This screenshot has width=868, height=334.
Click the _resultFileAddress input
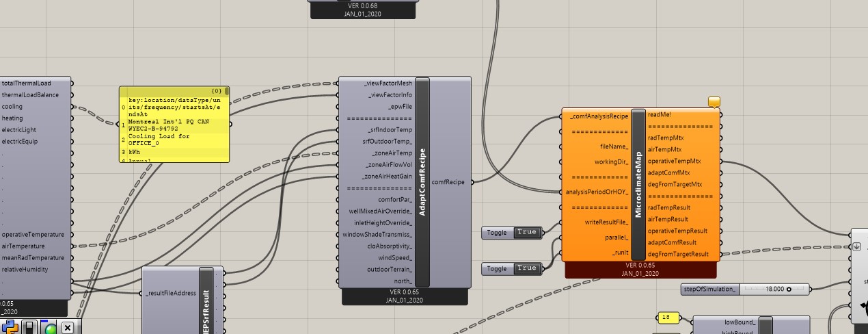click(171, 293)
